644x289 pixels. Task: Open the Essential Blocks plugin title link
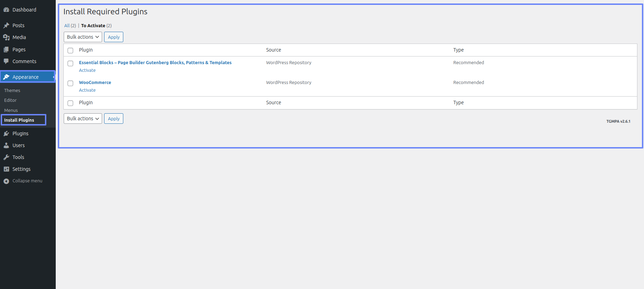pos(155,63)
